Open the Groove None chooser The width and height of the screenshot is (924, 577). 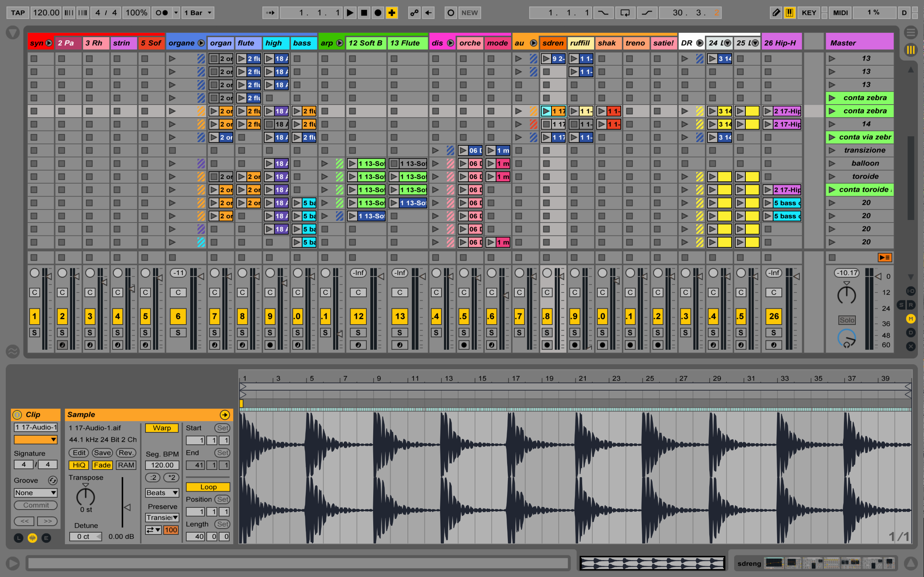click(x=35, y=493)
